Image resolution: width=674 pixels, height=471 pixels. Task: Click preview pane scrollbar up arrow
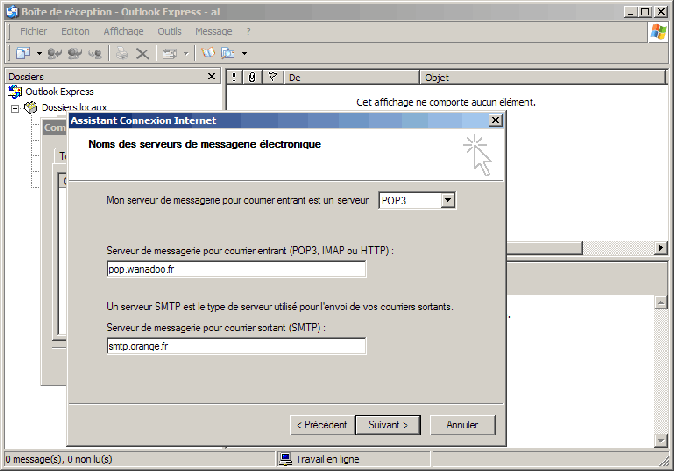(661, 303)
